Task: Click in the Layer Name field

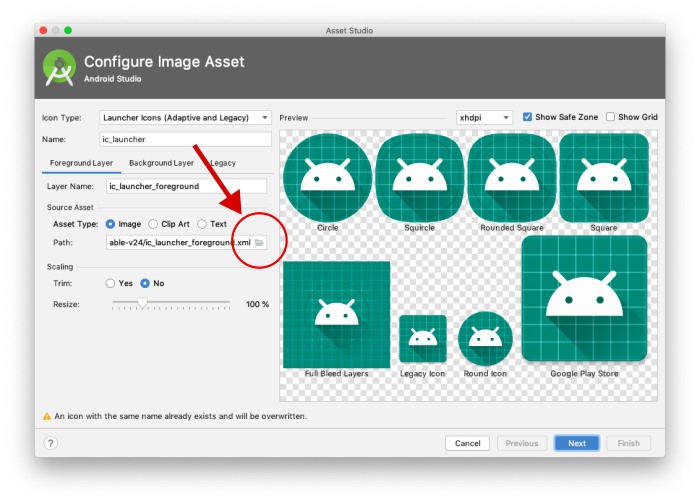Action: tap(186, 186)
